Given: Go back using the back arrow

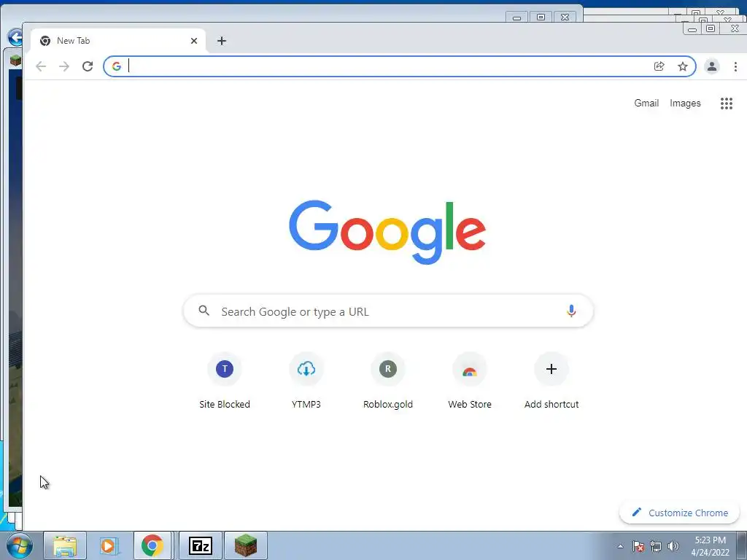Looking at the screenshot, I should pos(41,66).
